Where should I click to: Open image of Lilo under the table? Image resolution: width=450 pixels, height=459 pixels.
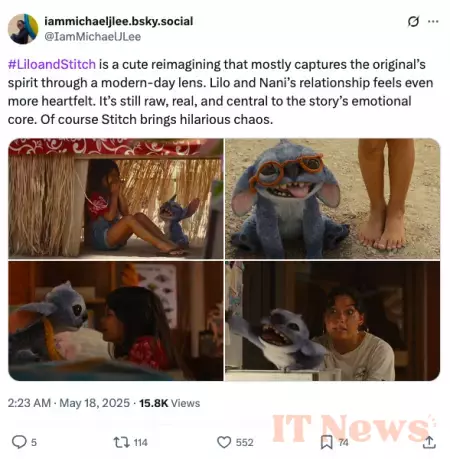pos(116,198)
